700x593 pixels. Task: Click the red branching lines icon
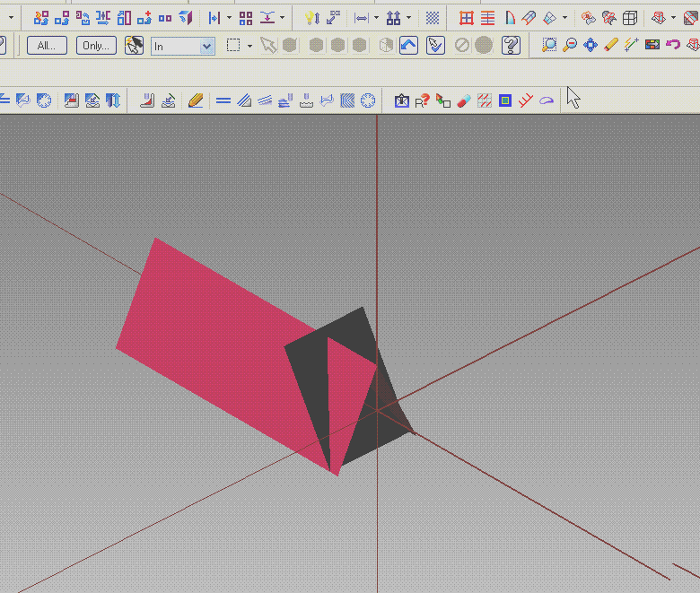pyautogui.click(x=526, y=100)
